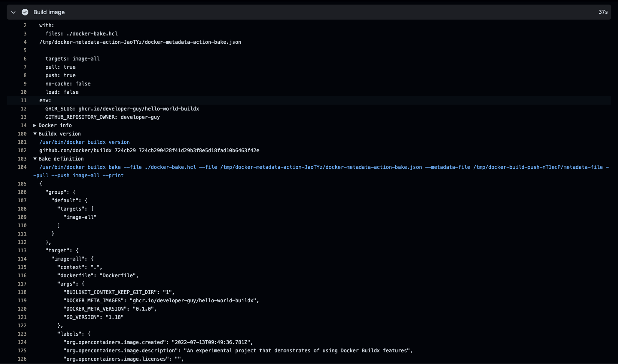This screenshot has width=618, height=364.
Task: Click line number 126 link
Action: click(x=22, y=359)
